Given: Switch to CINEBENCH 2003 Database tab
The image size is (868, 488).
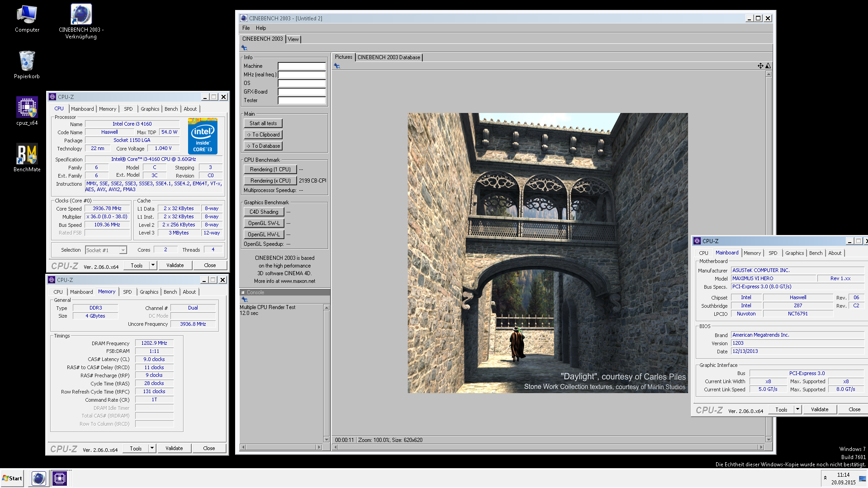Looking at the screenshot, I should pyautogui.click(x=389, y=57).
